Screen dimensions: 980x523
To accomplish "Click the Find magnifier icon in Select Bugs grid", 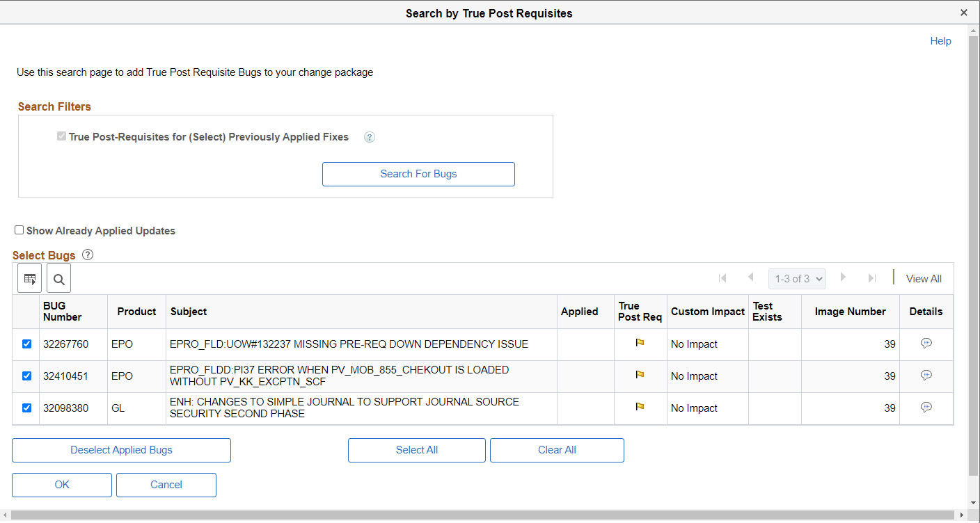I will click(x=58, y=278).
